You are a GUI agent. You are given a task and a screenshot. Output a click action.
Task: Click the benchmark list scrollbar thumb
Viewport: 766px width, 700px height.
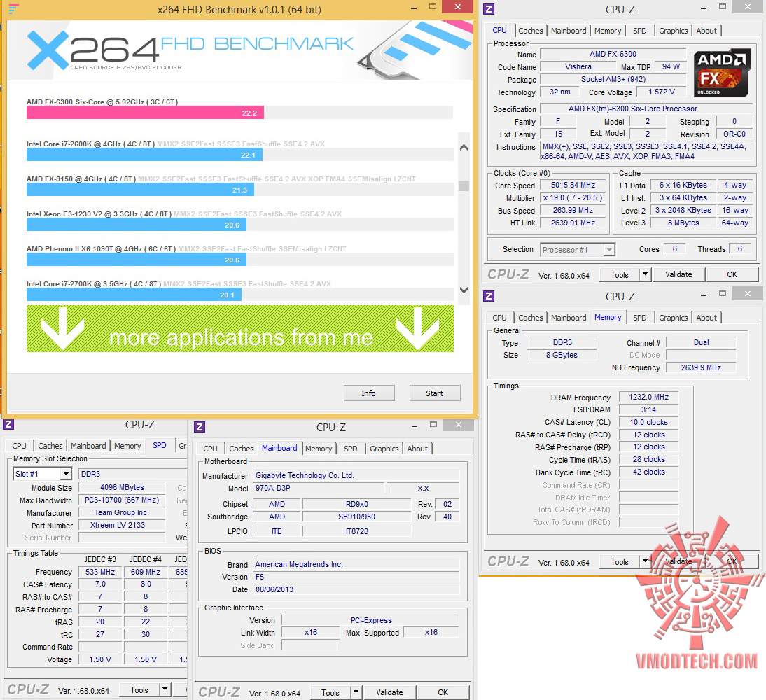[x=464, y=185]
